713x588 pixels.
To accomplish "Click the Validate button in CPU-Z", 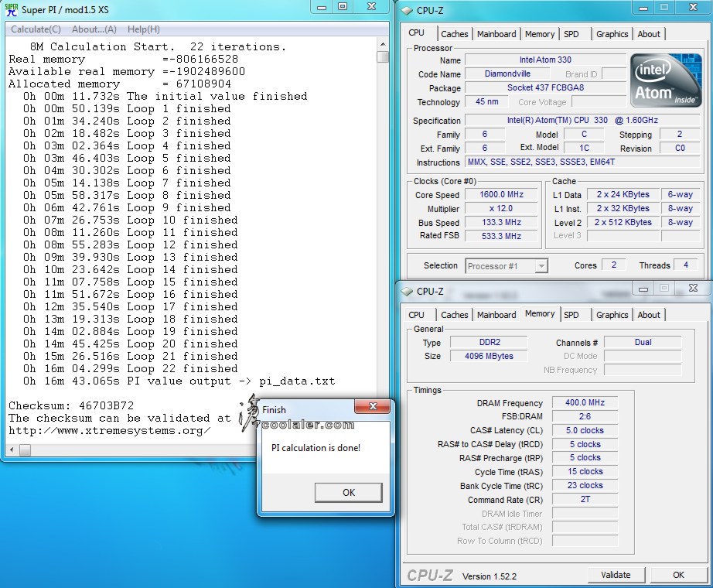I will coord(616,575).
